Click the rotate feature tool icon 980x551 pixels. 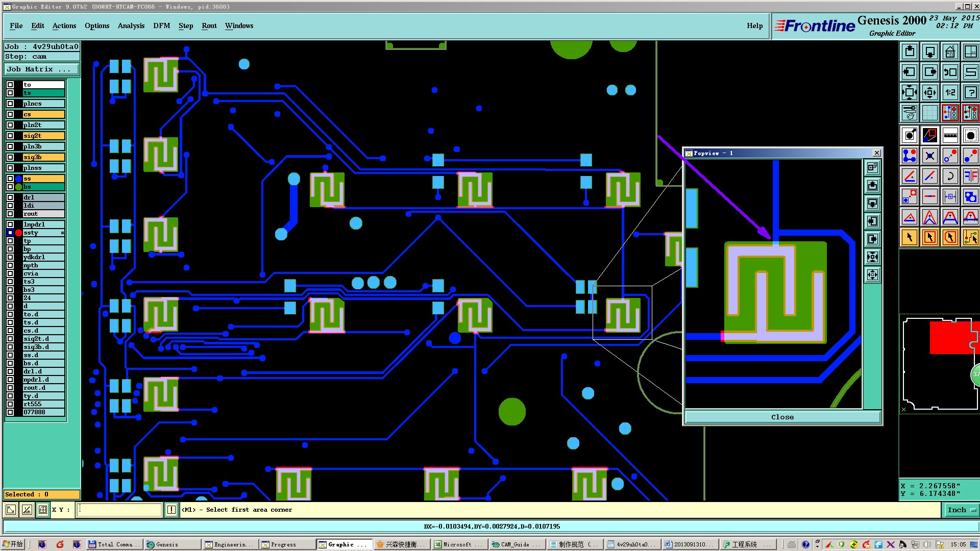coord(950,176)
